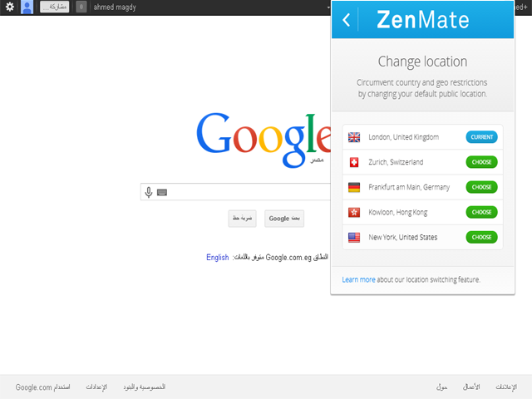Select Kowloon, Hong Kong label

398,213
